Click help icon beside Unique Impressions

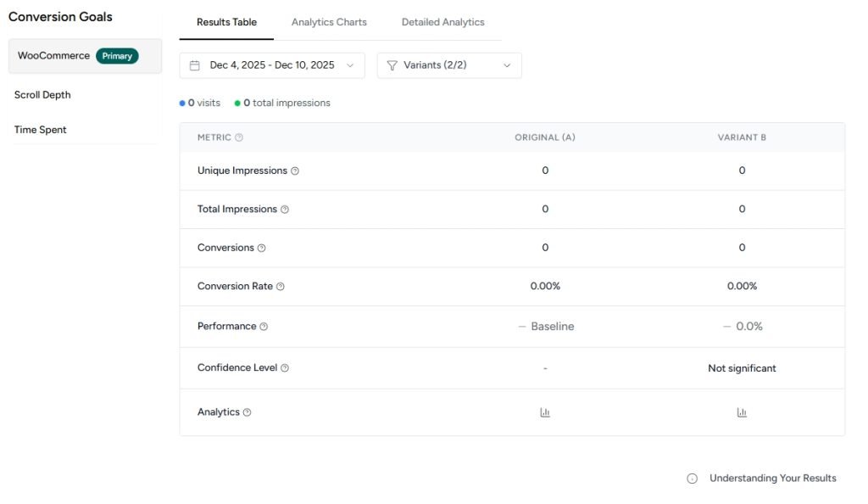tap(295, 171)
